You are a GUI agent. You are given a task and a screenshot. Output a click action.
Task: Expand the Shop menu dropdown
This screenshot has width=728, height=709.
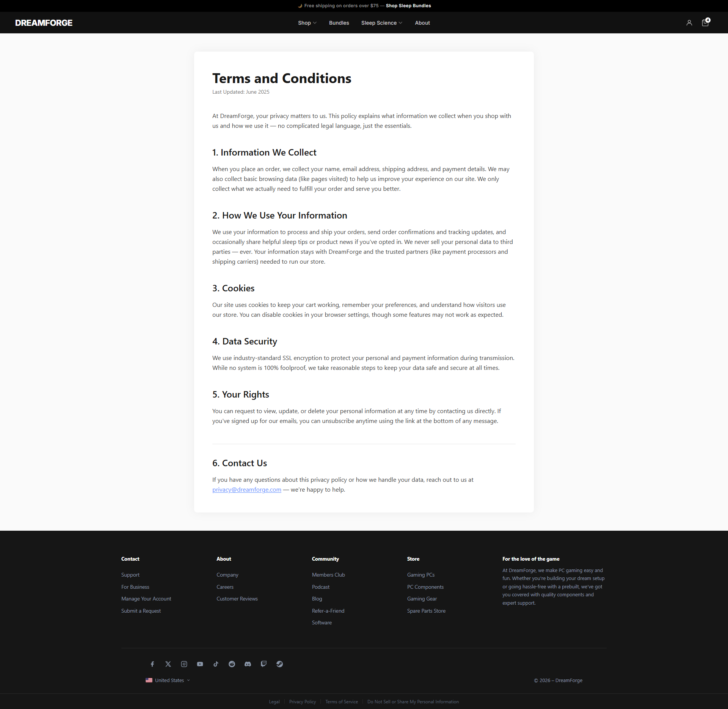point(307,23)
